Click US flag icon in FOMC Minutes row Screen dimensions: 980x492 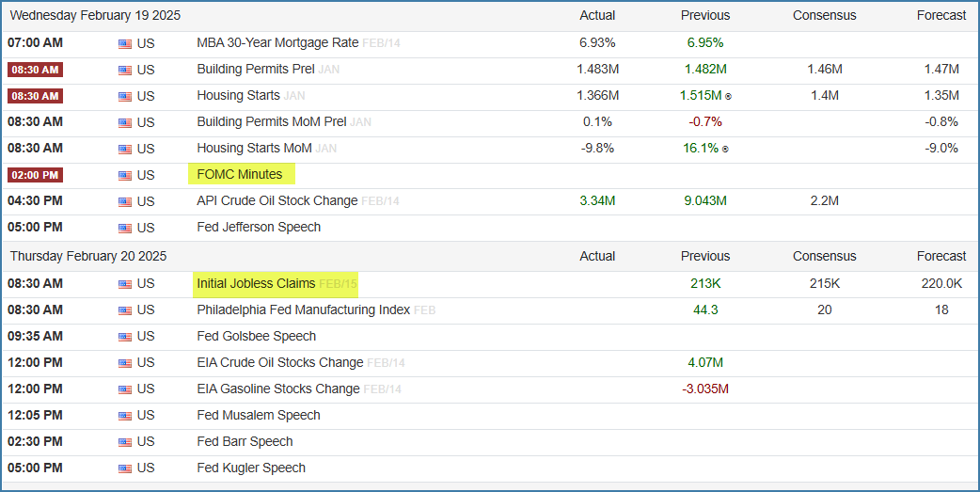(x=125, y=176)
